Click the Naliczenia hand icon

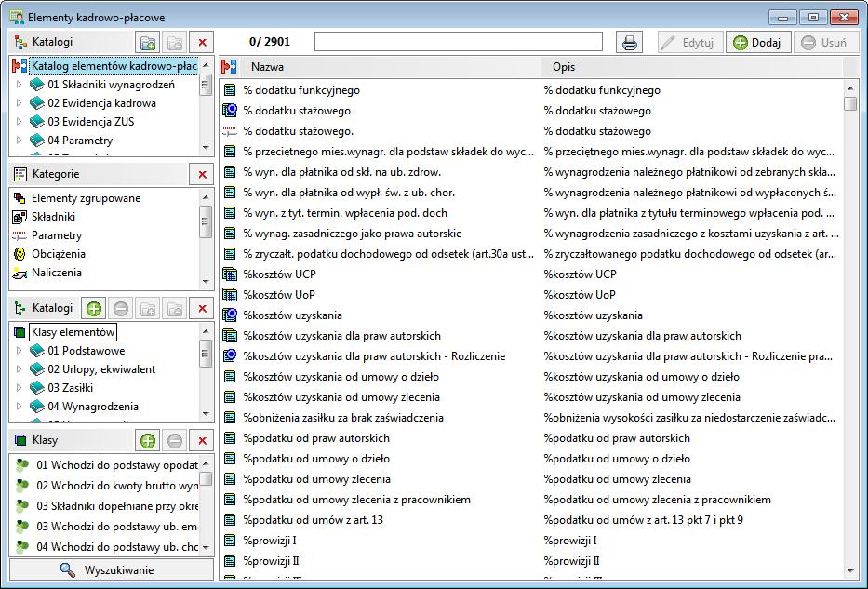(20, 273)
